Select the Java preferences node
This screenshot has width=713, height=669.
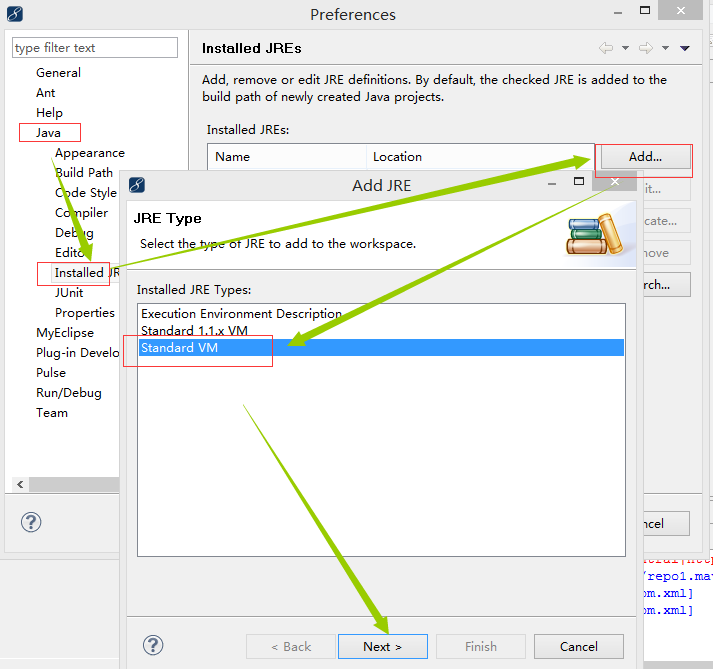(48, 133)
